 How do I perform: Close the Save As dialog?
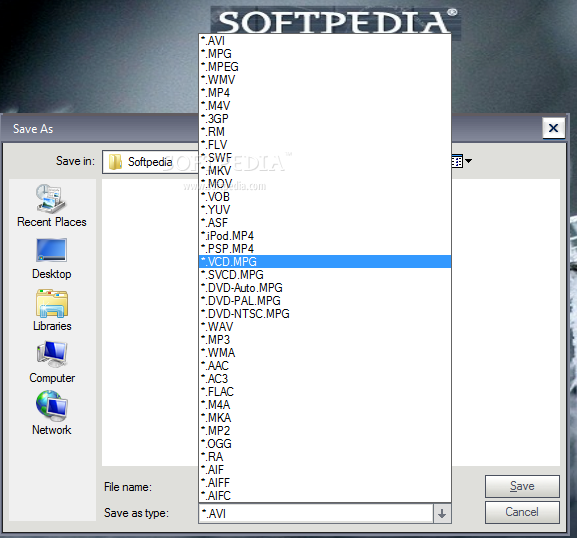tap(553, 128)
